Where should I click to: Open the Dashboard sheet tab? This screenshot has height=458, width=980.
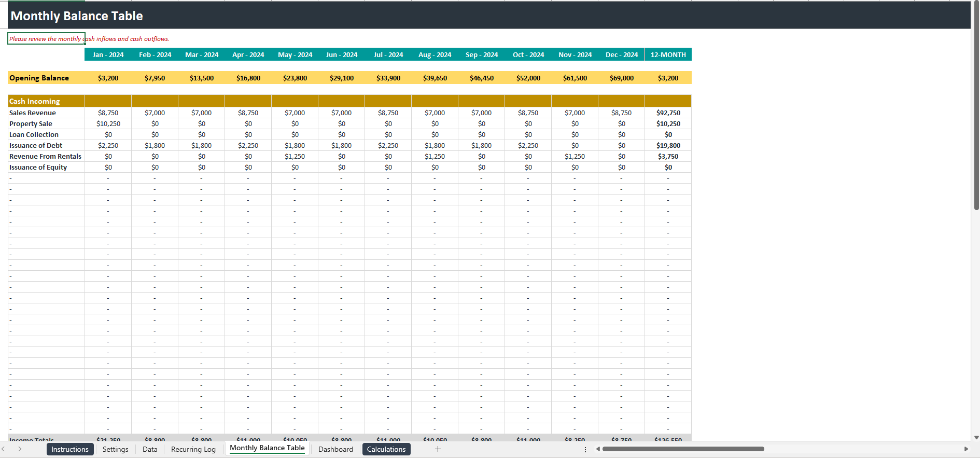click(335, 449)
